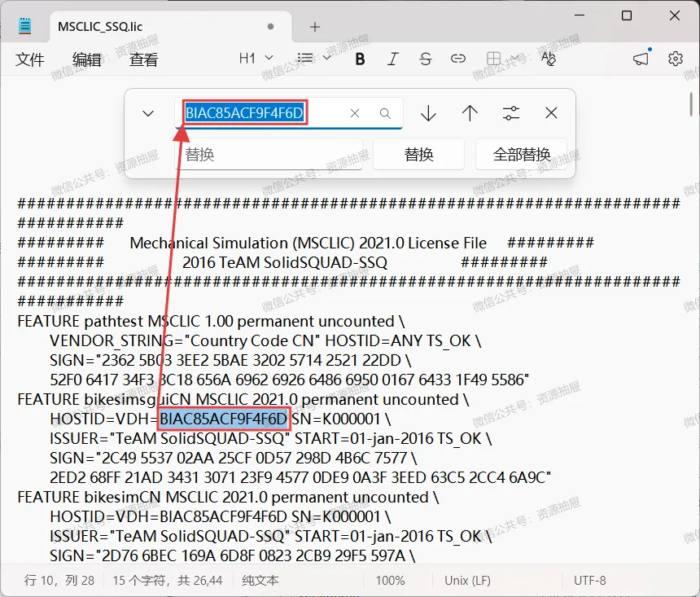Clear formatting icon
The image size is (700, 597).
tap(549, 59)
